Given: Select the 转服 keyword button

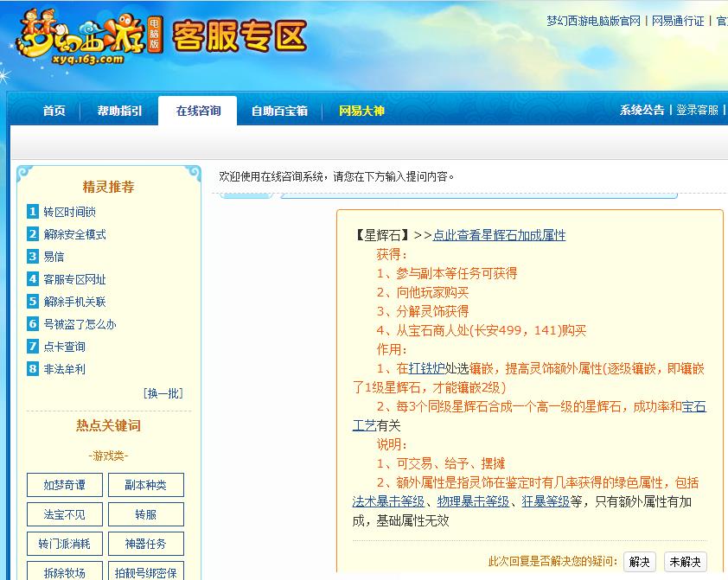Looking at the screenshot, I should pos(146,514).
